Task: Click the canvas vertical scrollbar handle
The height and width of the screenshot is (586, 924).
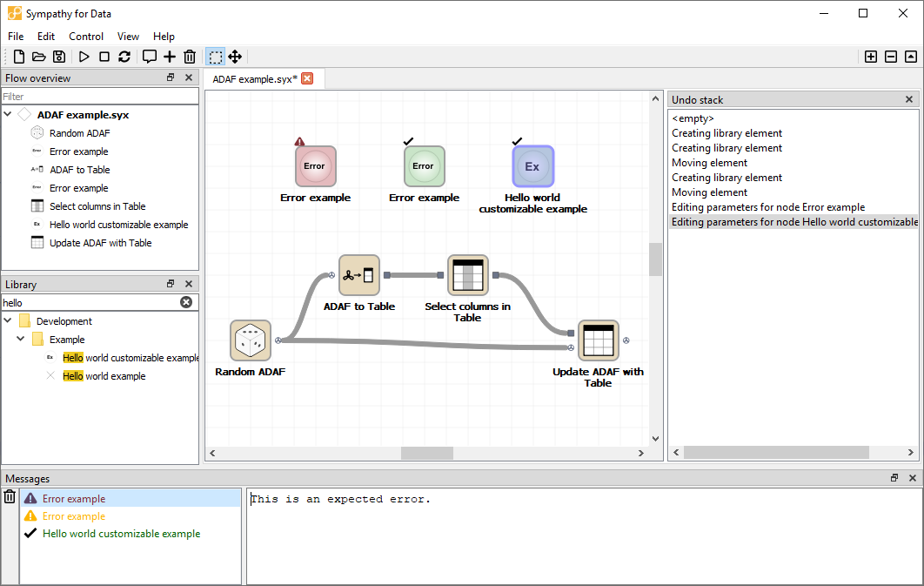Action: click(x=656, y=259)
